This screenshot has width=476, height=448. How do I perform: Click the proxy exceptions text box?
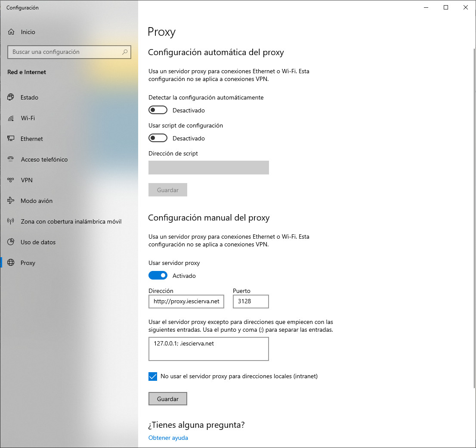click(208, 349)
